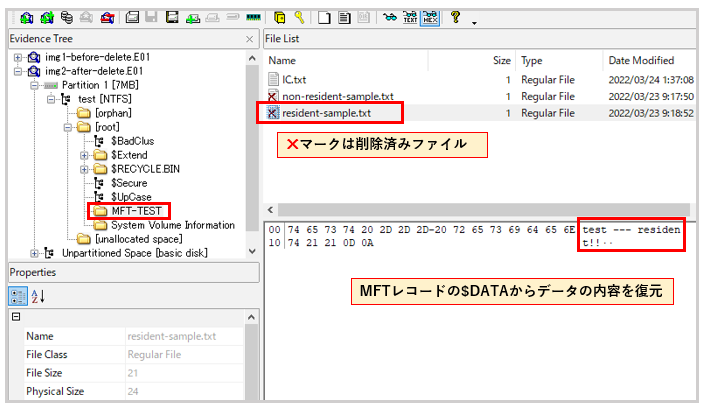702x409 pixels.
Task: Click File List horizontal scrollbar left arrow
Action: coord(270,209)
